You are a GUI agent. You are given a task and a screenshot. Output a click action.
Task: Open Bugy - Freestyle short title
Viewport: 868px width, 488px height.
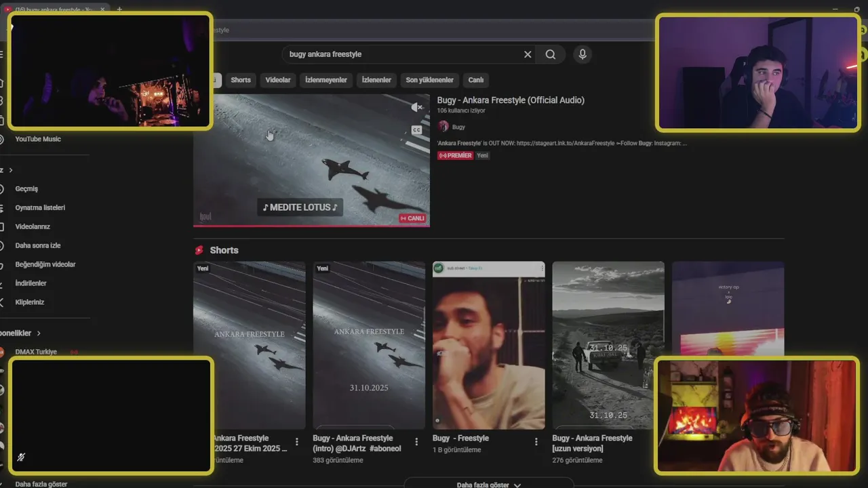460,439
